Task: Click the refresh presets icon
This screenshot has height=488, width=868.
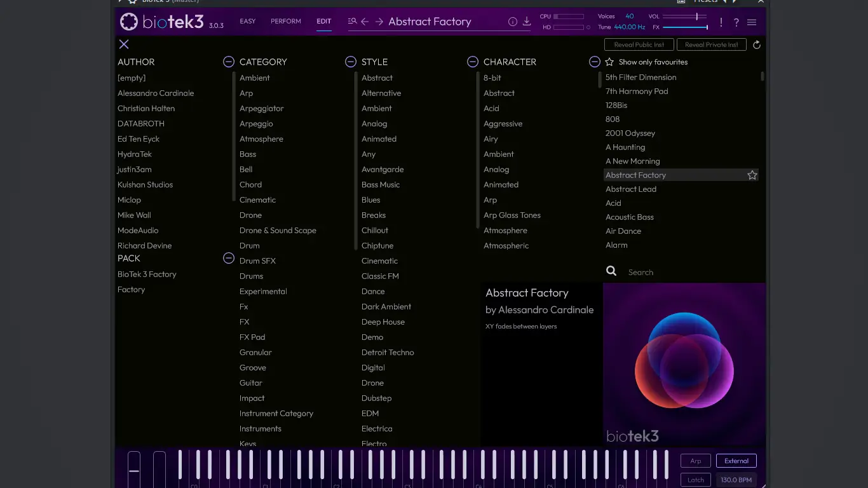Action: [x=757, y=44]
